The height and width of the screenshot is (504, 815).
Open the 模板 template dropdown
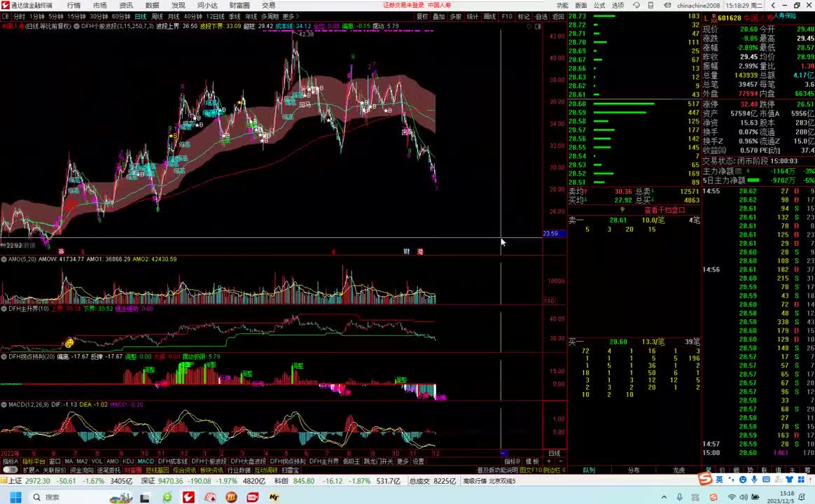532,461
